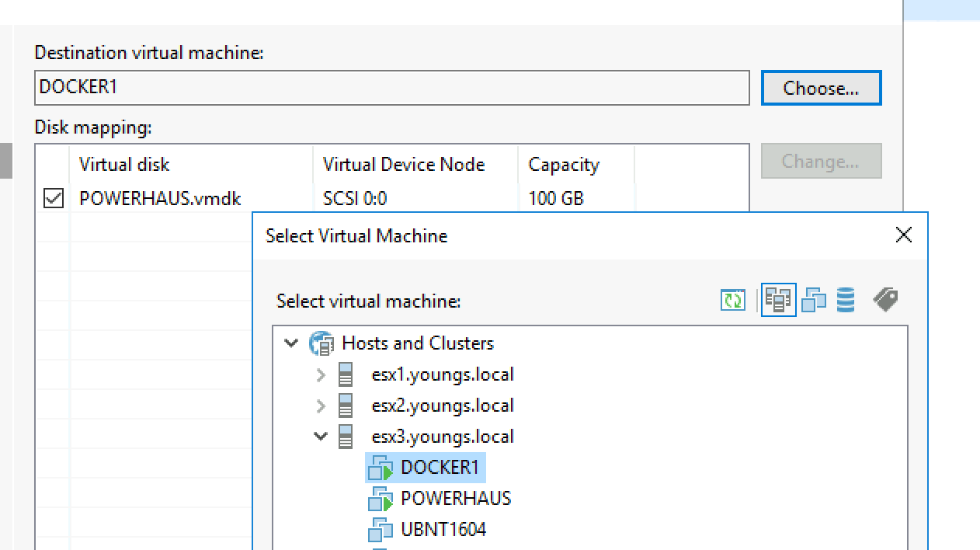Close the Select Virtual Machine dialog
Image resolution: width=980 pixels, height=550 pixels.
click(x=903, y=235)
